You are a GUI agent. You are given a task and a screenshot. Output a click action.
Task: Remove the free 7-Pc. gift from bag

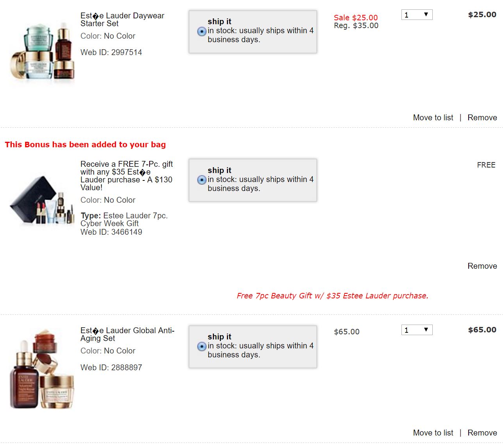[482, 266]
